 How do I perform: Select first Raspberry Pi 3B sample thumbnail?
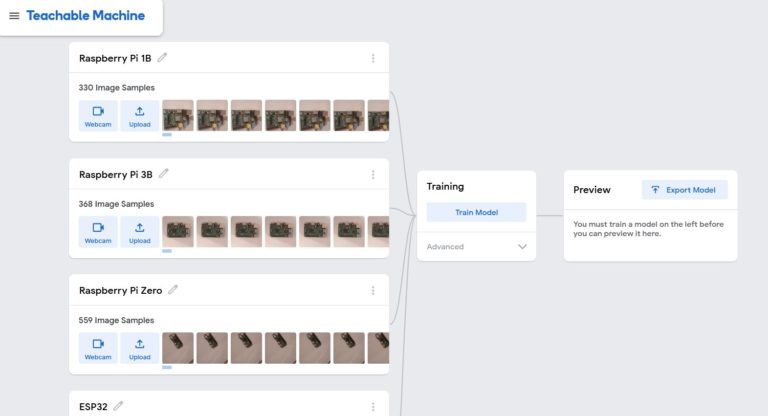pos(178,232)
